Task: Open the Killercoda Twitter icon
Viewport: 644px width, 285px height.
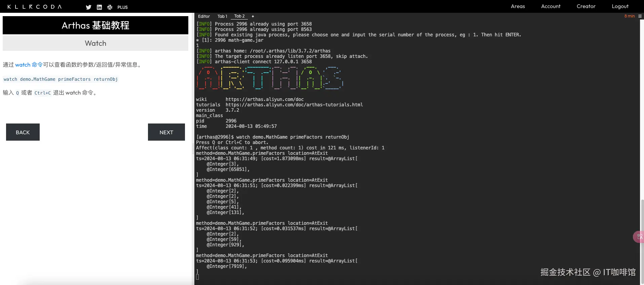Action: point(88,7)
